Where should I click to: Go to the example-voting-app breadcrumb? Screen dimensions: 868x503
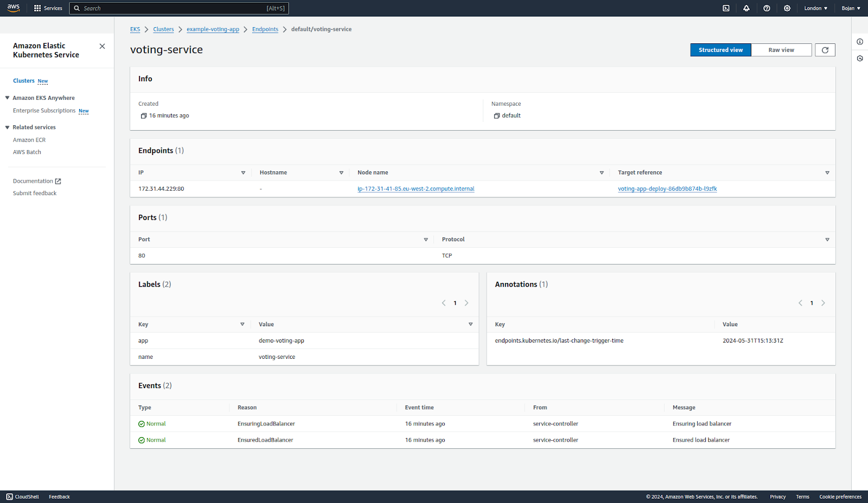tap(213, 29)
